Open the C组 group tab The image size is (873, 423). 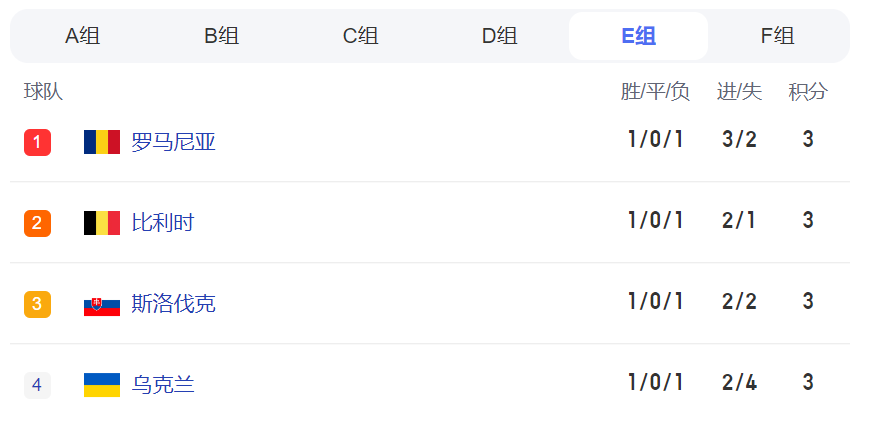[360, 36]
